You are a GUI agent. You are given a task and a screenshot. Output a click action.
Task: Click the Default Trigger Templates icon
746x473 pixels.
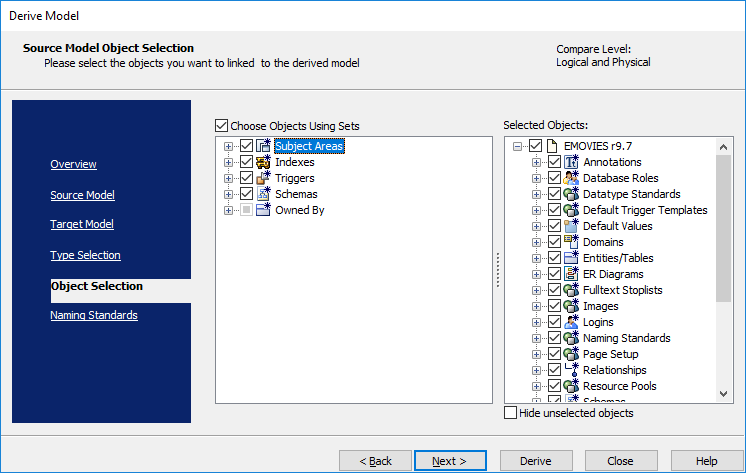(571, 210)
